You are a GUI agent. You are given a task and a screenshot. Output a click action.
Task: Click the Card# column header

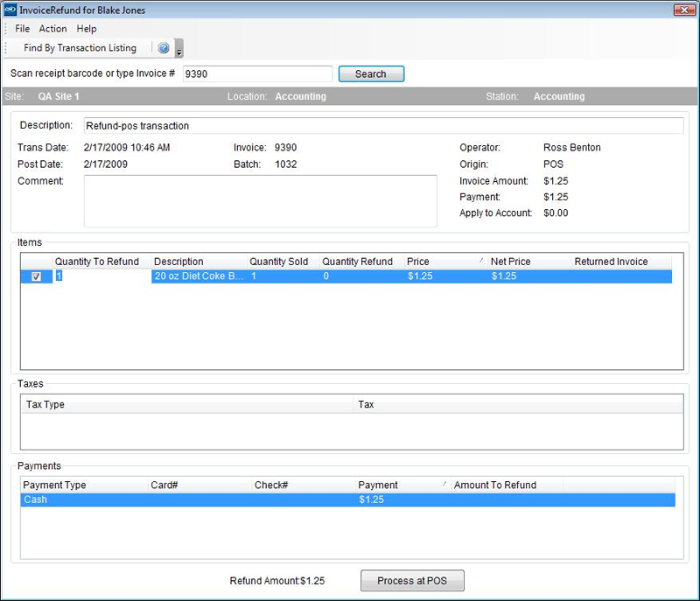pyautogui.click(x=199, y=485)
